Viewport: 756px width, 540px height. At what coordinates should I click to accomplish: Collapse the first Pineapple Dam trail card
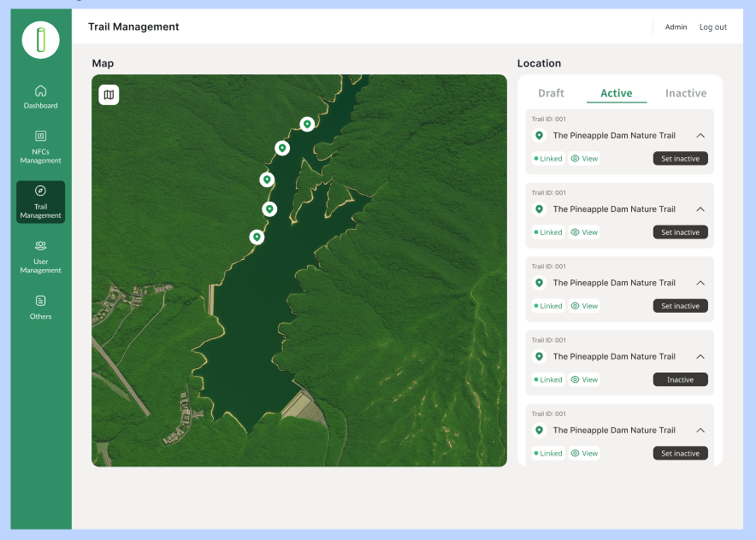700,136
